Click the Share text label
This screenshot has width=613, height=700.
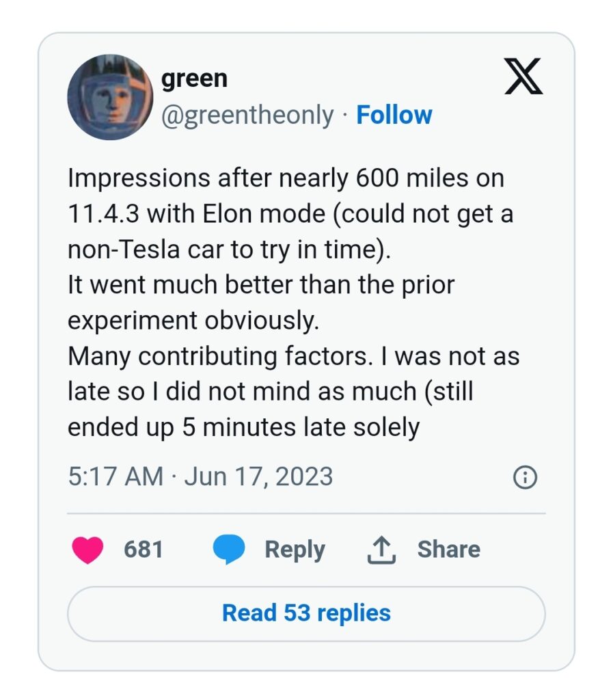click(x=448, y=550)
